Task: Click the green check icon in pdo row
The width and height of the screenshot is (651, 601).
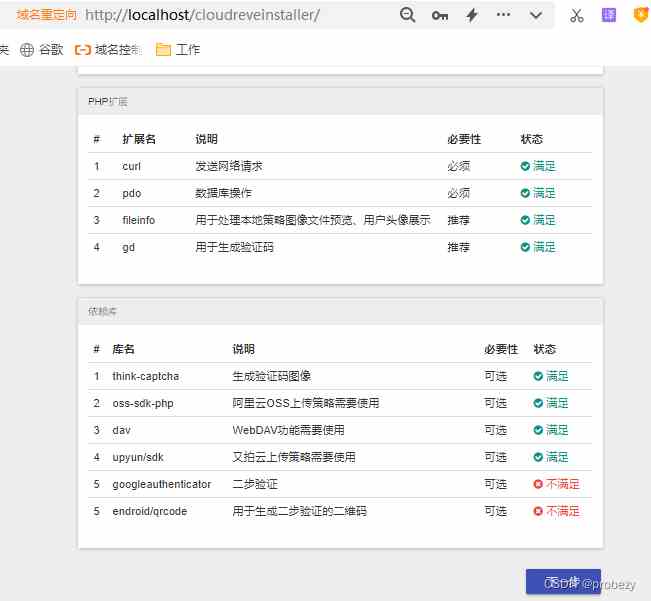Action: pyautogui.click(x=525, y=193)
